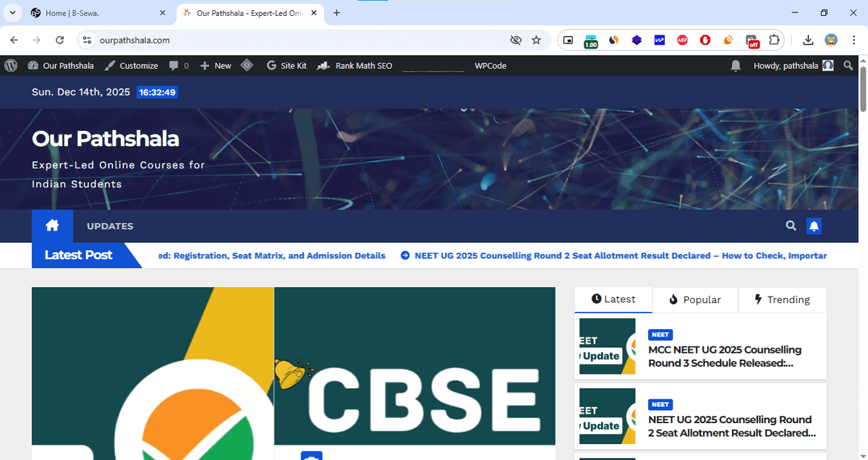Click the blue bell notification icon in navbar
The width and height of the screenshot is (868, 460).
[x=814, y=226]
